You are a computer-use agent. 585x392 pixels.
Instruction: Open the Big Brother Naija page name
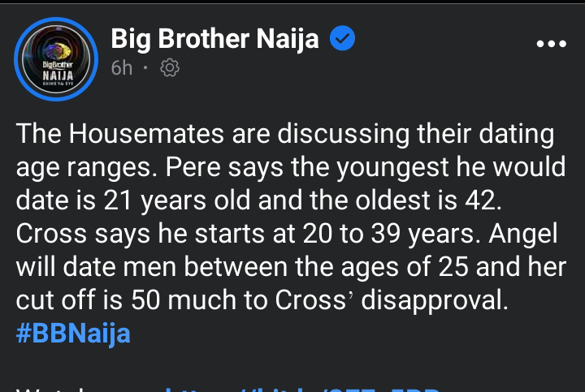(x=214, y=39)
